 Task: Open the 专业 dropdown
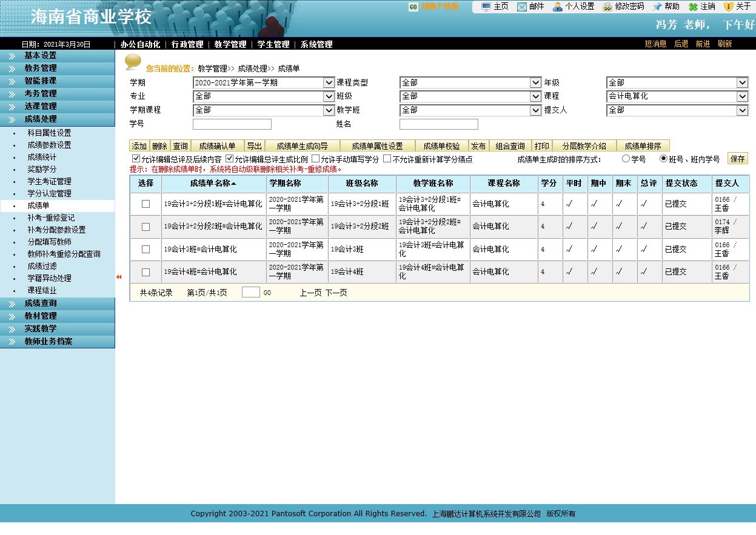pyautogui.click(x=264, y=96)
